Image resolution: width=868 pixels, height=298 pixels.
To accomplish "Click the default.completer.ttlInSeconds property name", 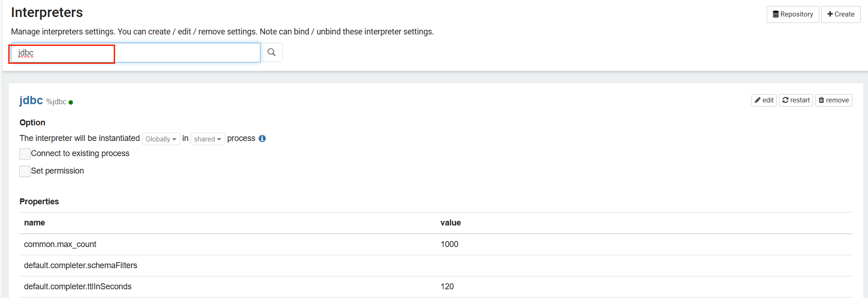I will (77, 287).
